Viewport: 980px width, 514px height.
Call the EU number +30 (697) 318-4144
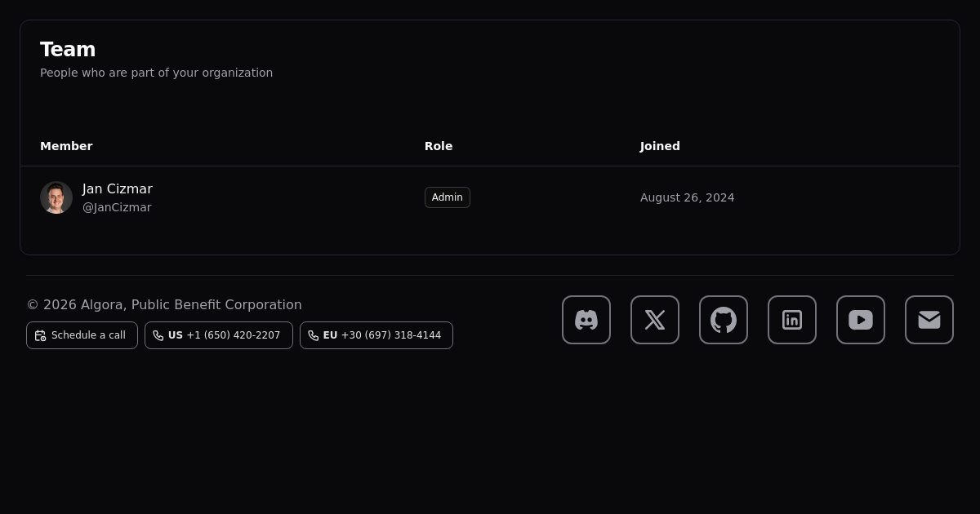382,335
